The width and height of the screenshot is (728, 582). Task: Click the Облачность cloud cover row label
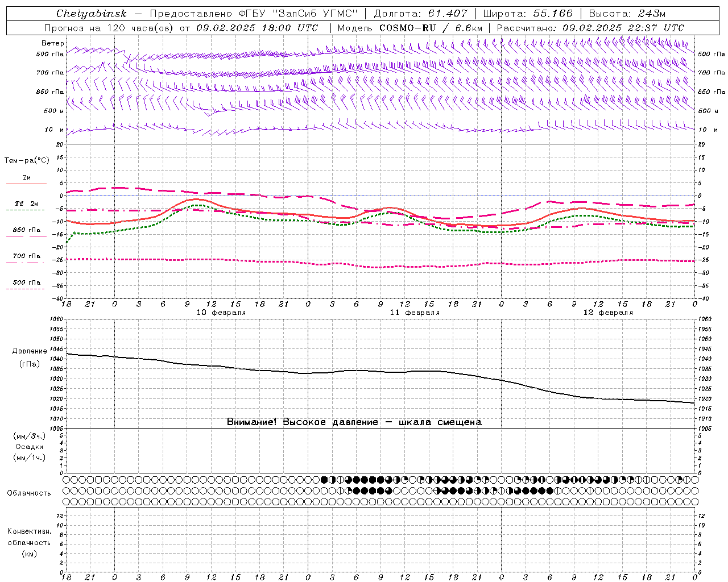[x=29, y=493]
